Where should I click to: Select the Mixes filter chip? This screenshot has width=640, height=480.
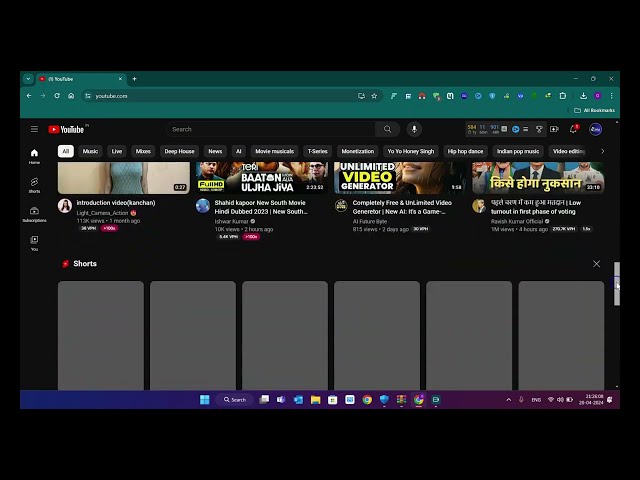143,151
